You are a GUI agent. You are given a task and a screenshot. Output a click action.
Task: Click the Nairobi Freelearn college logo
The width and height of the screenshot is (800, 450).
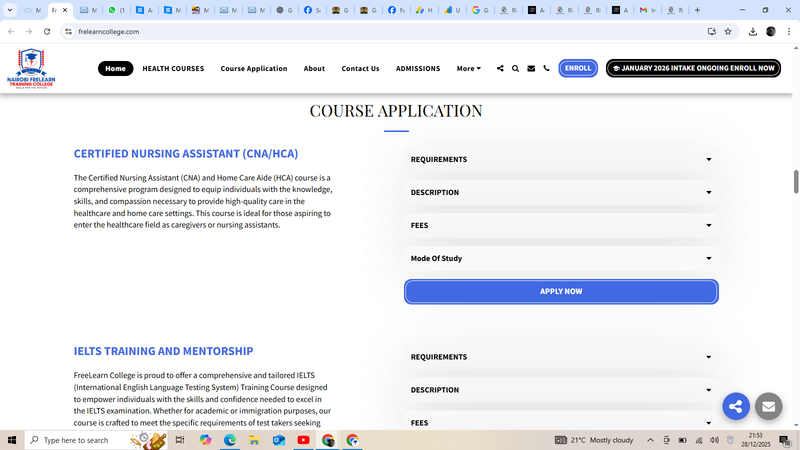tap(29, 68)
